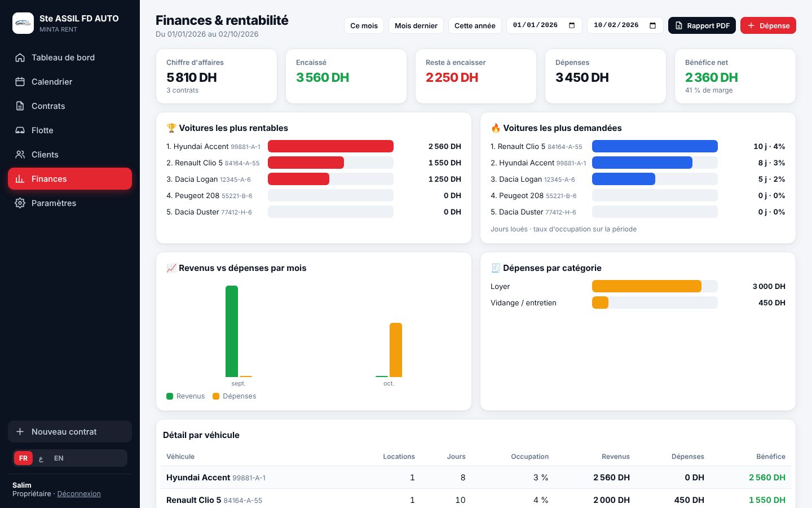Click the Calendrier calendar icon
The image size is (812, 508).
20,82
